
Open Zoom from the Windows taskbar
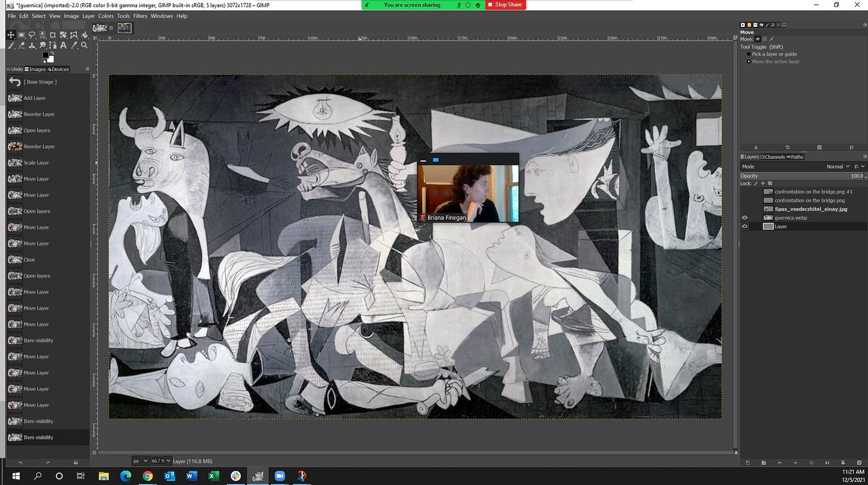pyautogui.click(x=280, y=475)
